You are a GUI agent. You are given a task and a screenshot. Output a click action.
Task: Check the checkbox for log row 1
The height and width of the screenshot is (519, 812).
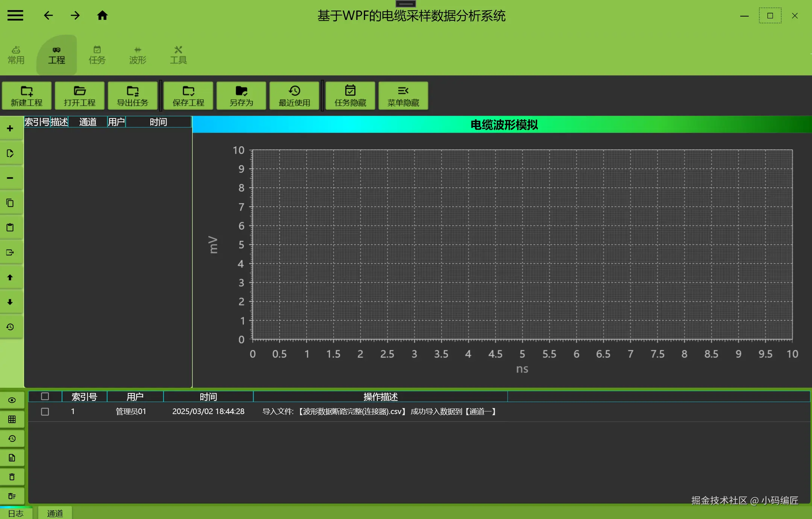pos(45,412)
